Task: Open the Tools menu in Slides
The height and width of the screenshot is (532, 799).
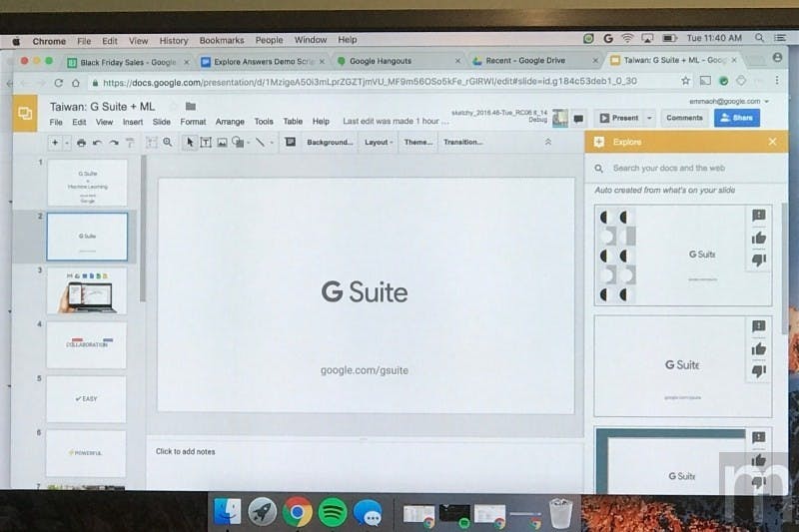Action: tap(264, 122)
